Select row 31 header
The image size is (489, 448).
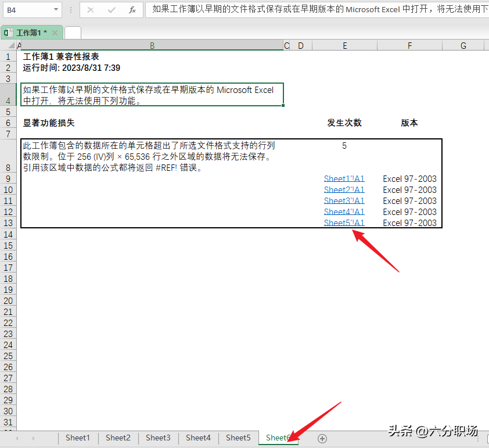coord(8,422)
